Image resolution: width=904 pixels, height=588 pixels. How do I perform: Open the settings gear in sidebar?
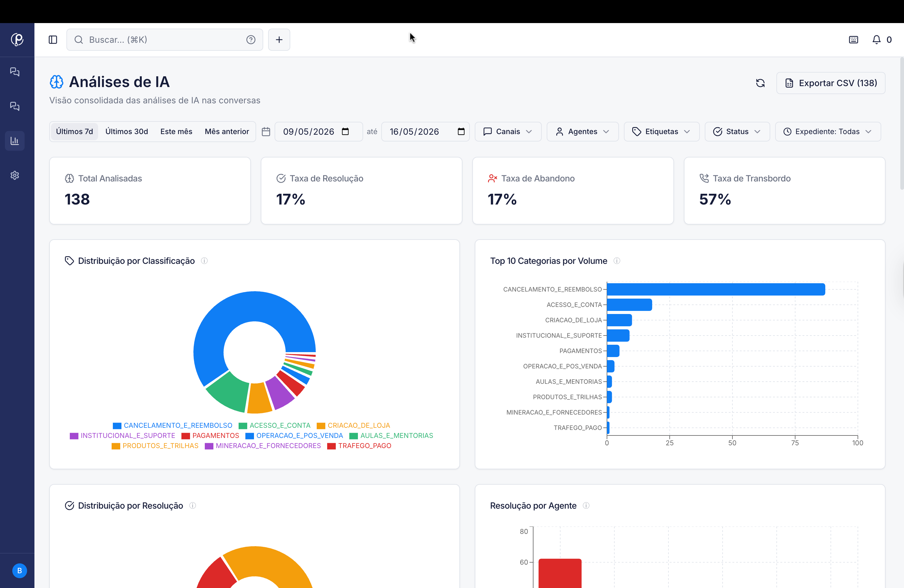point(15,175)
